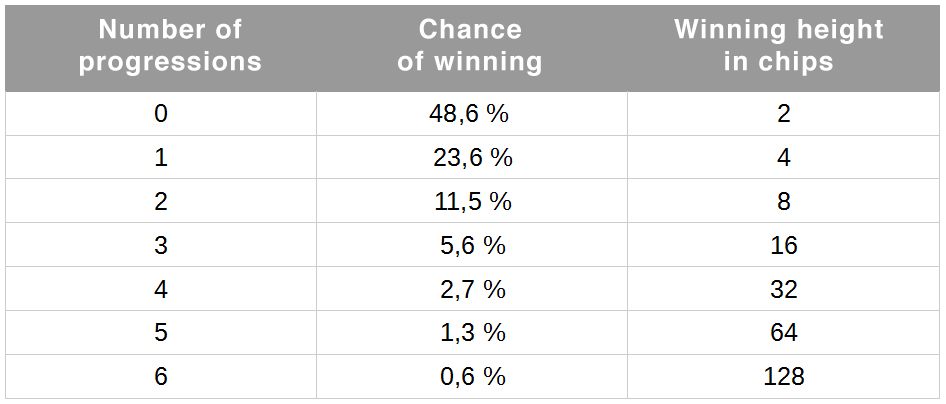Click progression number 6 in first column

coord(161,377)
